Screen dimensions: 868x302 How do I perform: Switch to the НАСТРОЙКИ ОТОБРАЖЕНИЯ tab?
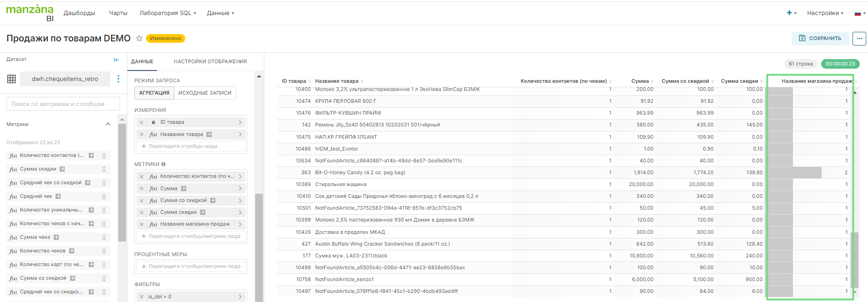click(210, 61)
